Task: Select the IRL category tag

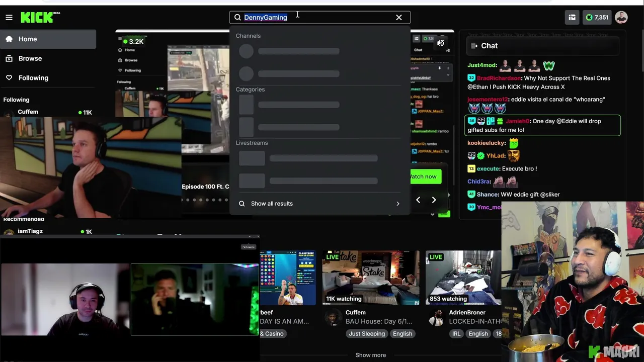Action: click(456, 334)
